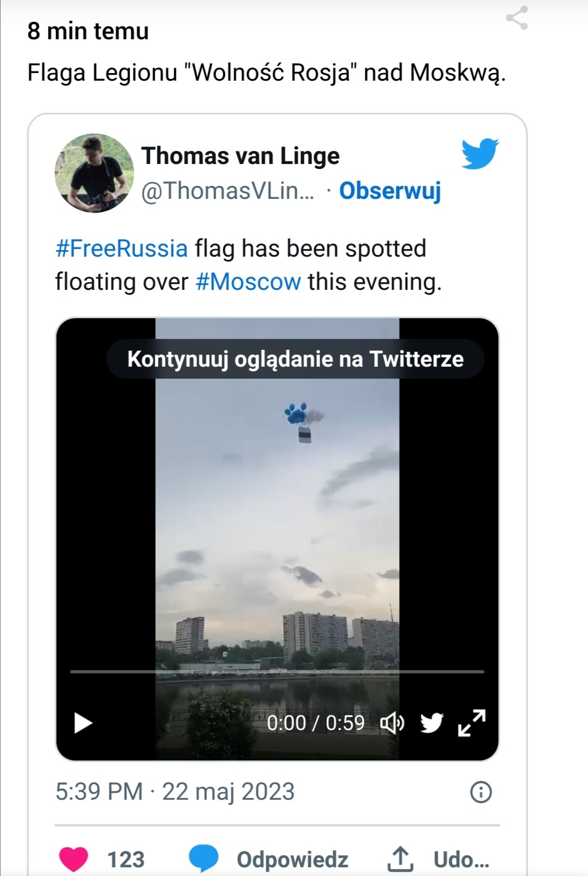Click the @ThomasVLin handle
The height and width of the screenshot is (876, 588).
tap(228, 191)
